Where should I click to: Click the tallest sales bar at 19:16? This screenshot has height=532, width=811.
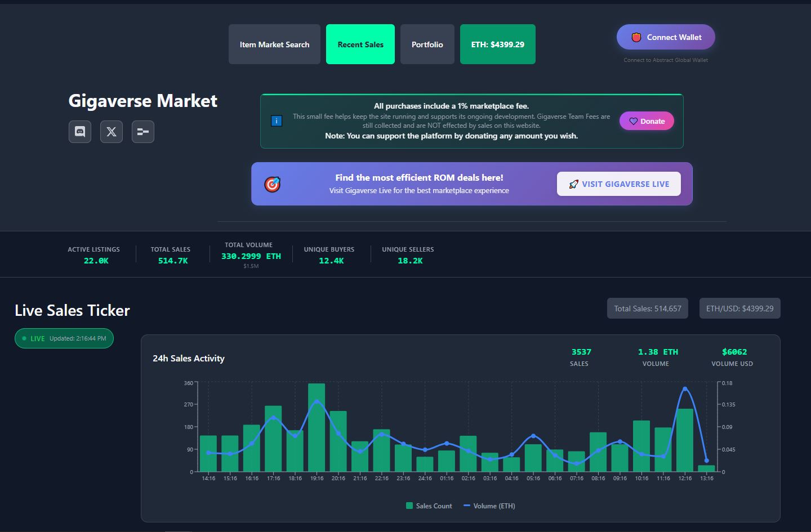(317, 428)
